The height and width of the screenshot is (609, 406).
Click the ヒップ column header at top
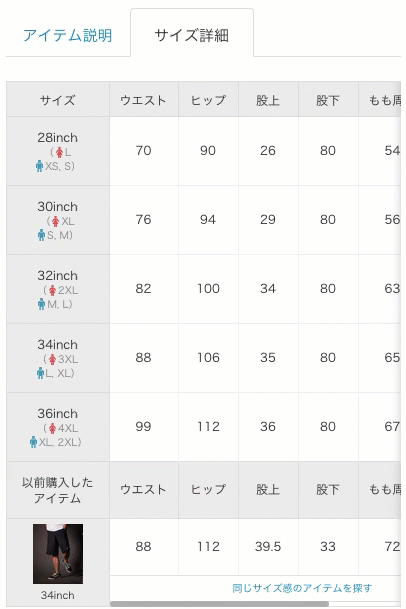[x=208, y=100]
